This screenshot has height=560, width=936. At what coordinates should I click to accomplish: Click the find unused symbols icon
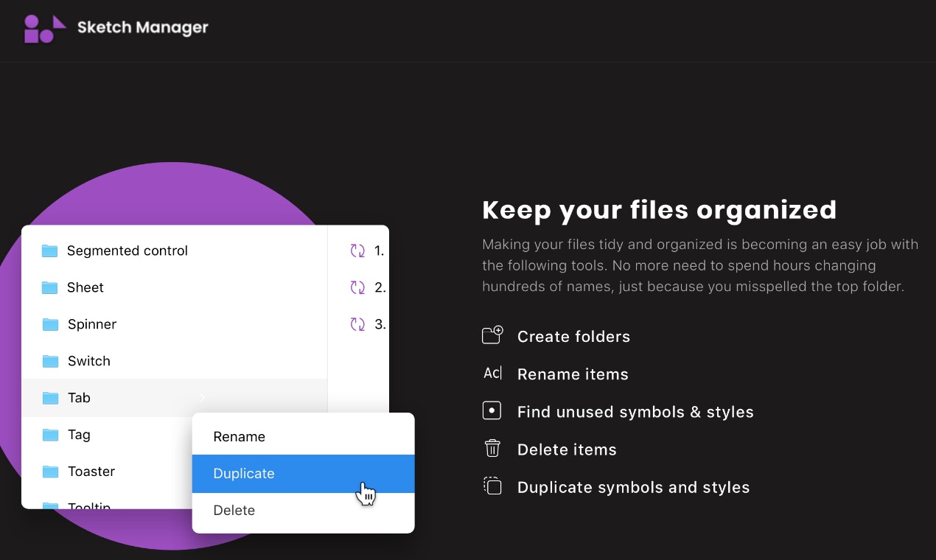click(492, 410)
